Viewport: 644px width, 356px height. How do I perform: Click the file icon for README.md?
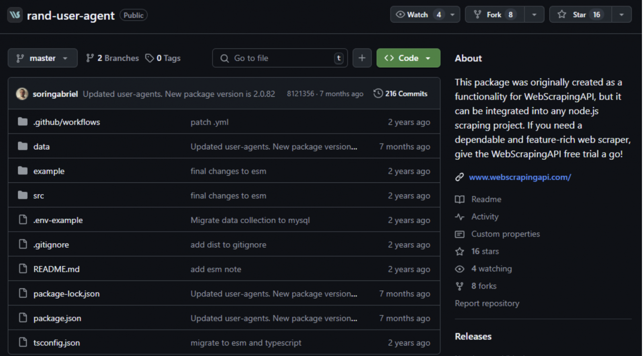(x=23, y=269)
